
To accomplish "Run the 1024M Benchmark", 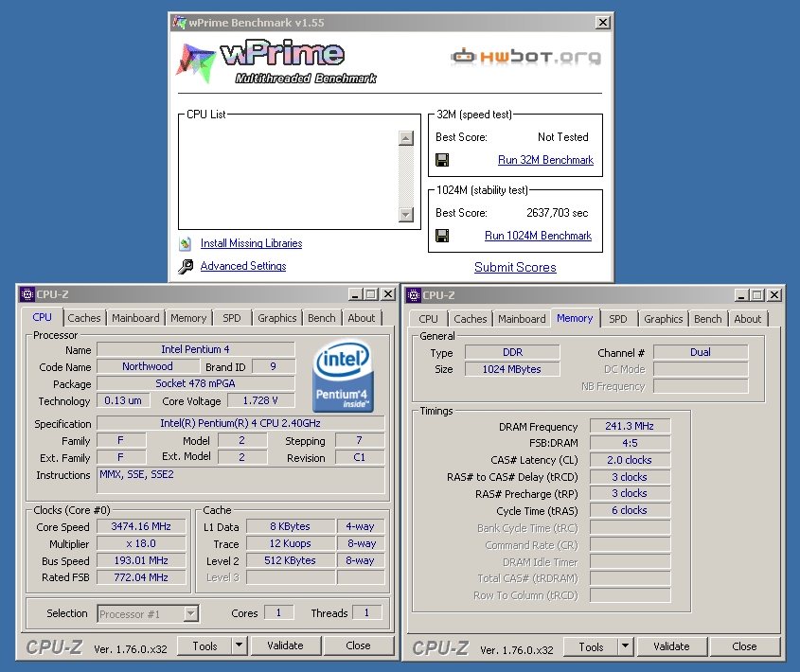I will (538, 236).
